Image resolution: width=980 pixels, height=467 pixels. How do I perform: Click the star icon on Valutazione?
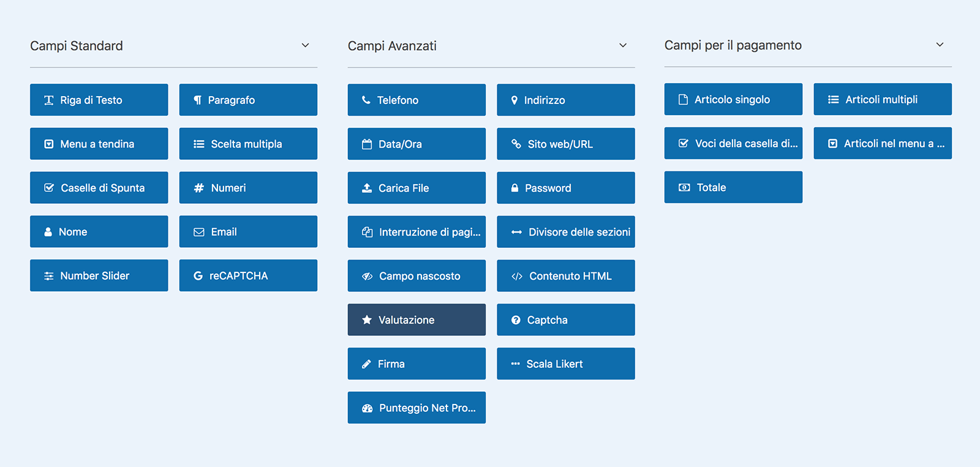(367, 320)
